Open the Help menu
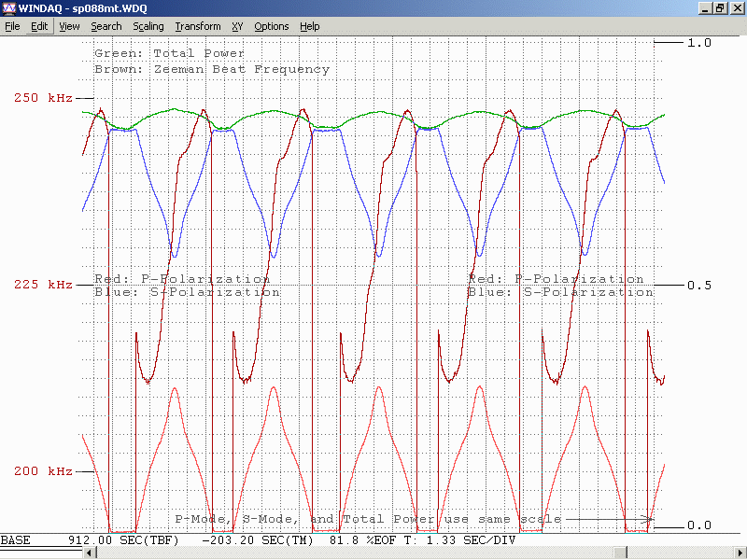The height and width of the screenshot is (560, 747). 310,26
